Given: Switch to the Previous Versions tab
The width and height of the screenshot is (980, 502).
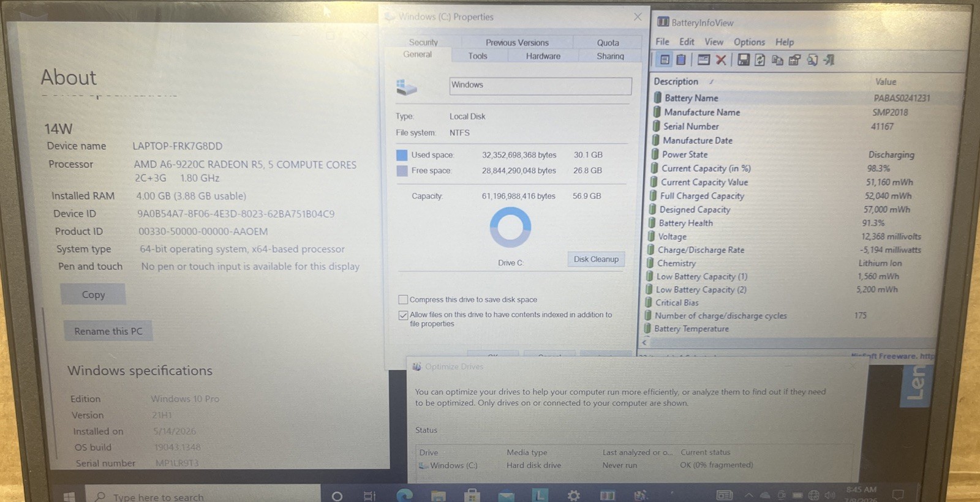Looking at the screenshot, I should [x=517, y=42].
